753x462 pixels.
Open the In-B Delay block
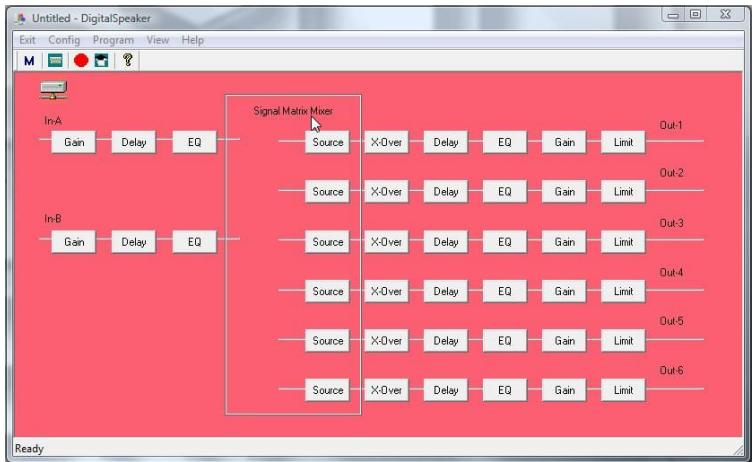[134, 242]
